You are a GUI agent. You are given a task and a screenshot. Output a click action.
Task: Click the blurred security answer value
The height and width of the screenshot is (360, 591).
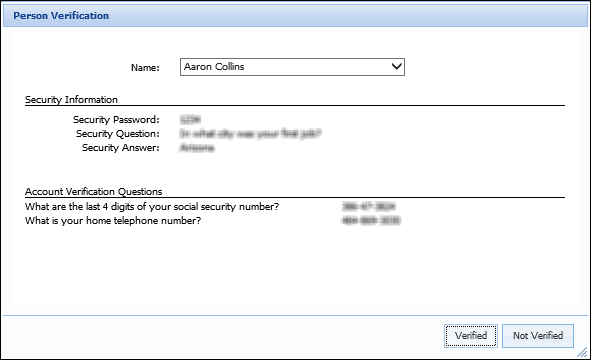pos(197,147)
